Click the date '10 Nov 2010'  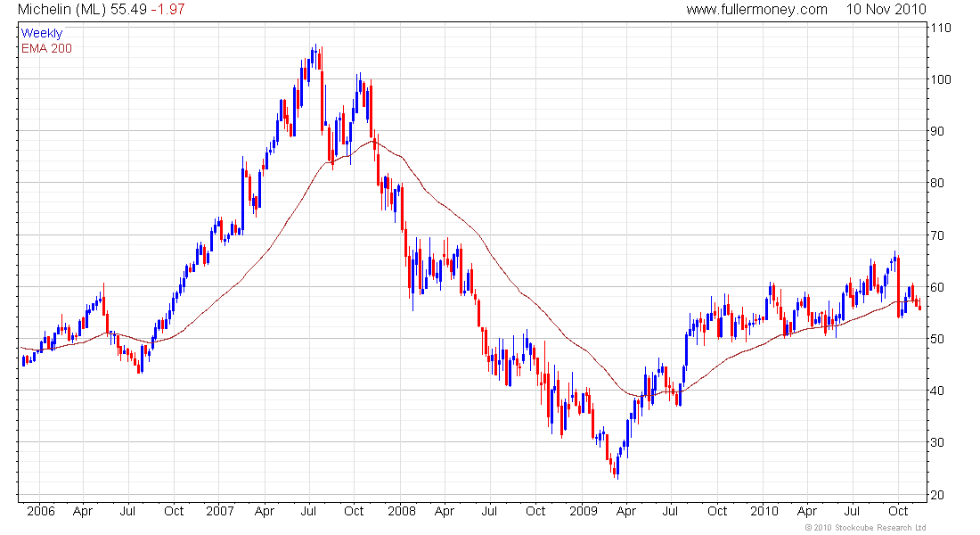point(886,10)
